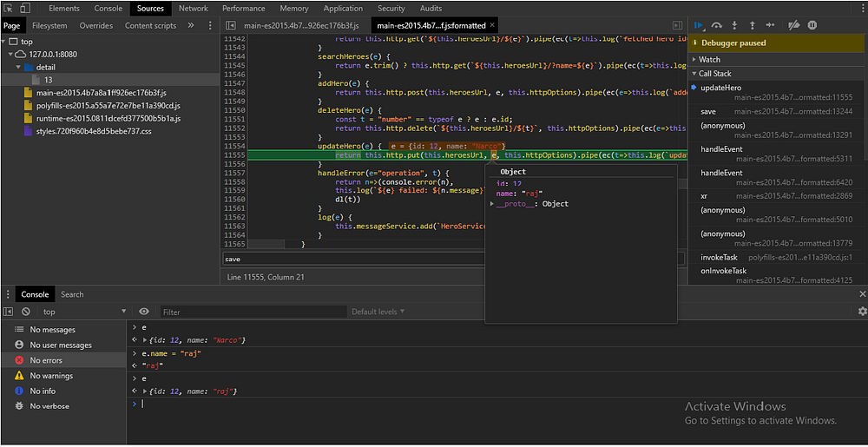Resume script execution in debugger
Image resolution: width=868 pixels, height=447 pixels.
[x=700, y=26]
